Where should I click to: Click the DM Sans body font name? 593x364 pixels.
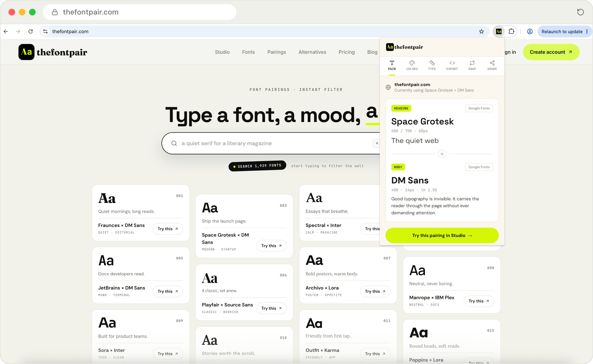(410, 180)
